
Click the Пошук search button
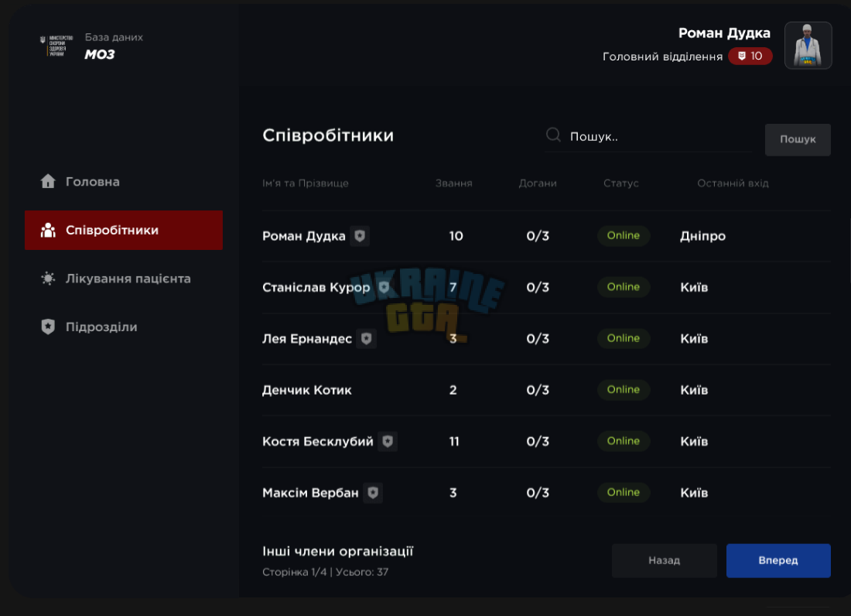pos(798,139)
